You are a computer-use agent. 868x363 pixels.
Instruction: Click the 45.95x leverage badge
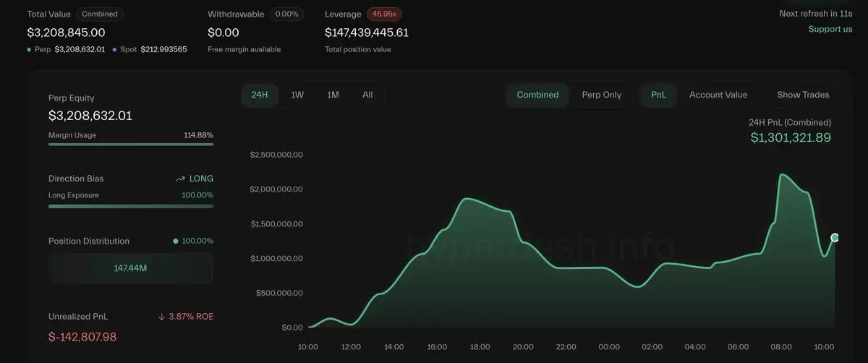click(384, 14)
